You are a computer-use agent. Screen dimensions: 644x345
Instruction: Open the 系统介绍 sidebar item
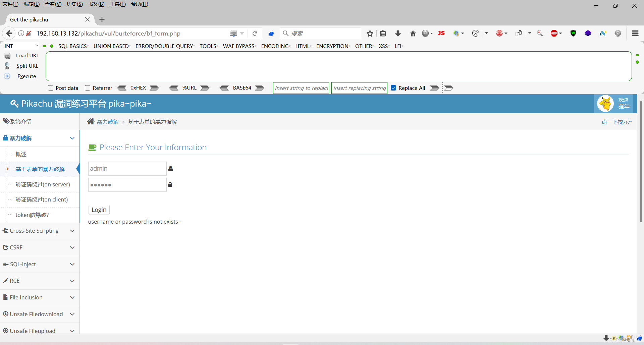(40, 121)
